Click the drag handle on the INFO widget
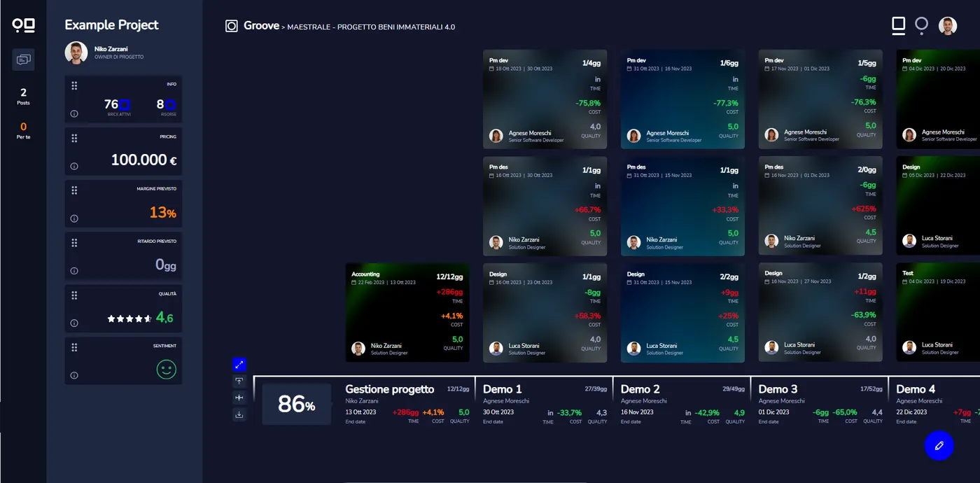The image size is (980, 483). click(x=74, y=85)
